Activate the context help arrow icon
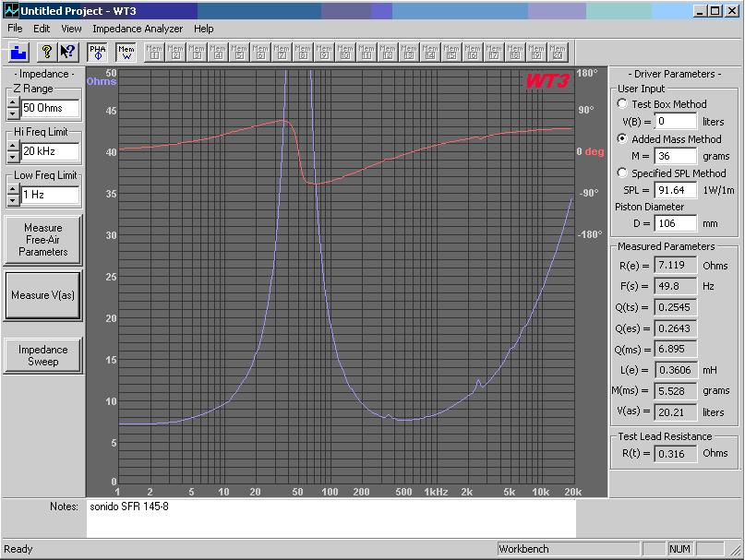This screenshot has height=560, width=745. 68,52
